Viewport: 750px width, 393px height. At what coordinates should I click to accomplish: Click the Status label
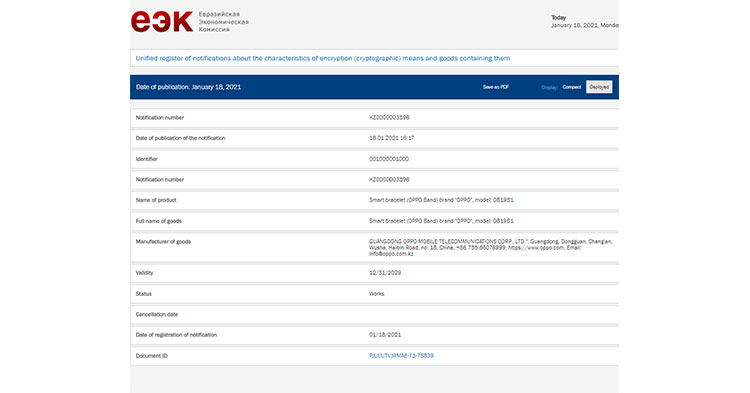point(143,294)
